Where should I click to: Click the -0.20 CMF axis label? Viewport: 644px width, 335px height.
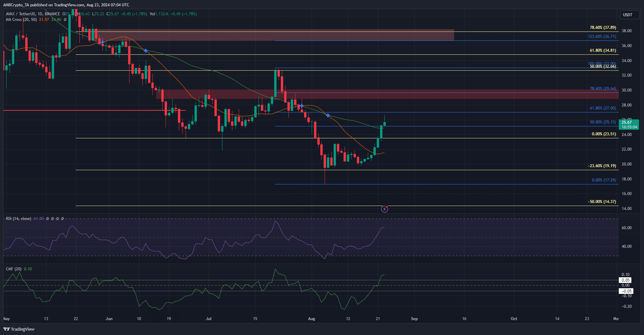pyautogui.click(x=626, y=306)
